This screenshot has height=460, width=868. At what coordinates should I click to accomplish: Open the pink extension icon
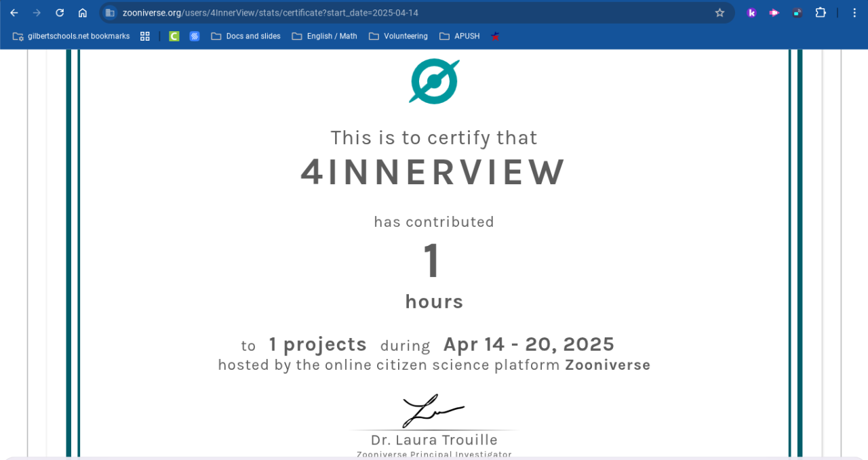pyautogui.click(x=774, y=13)
